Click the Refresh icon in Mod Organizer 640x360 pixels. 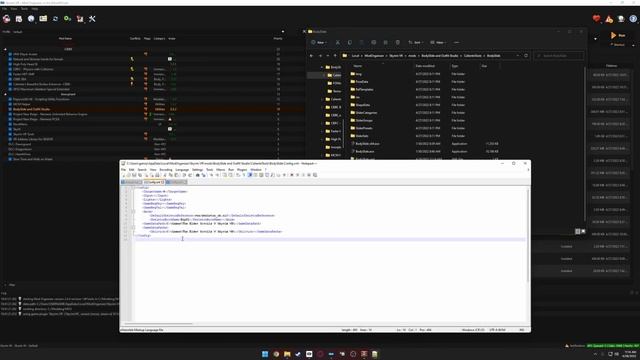coord(56,19)
